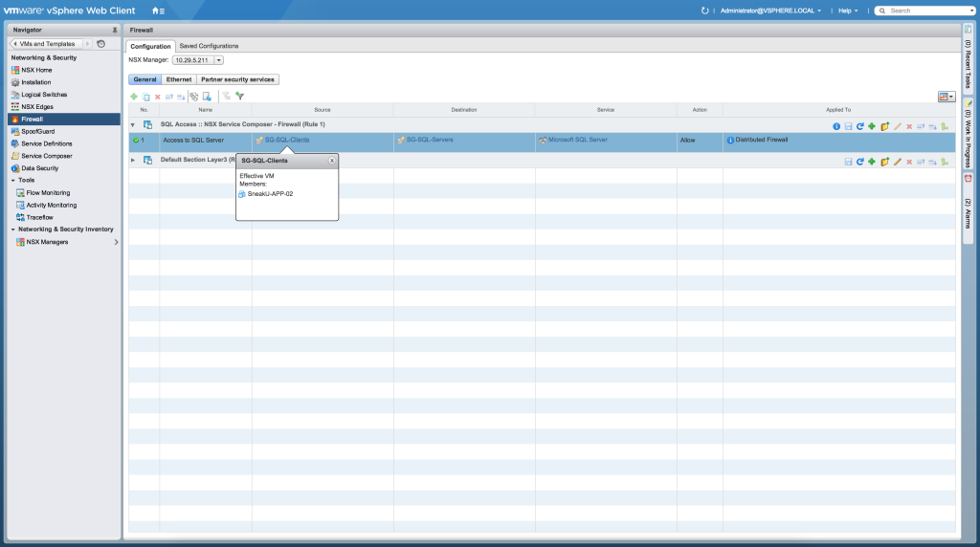Open NSX Home in Navigator
This screenshot has width=980, height=547.
(x=36, y=70)
